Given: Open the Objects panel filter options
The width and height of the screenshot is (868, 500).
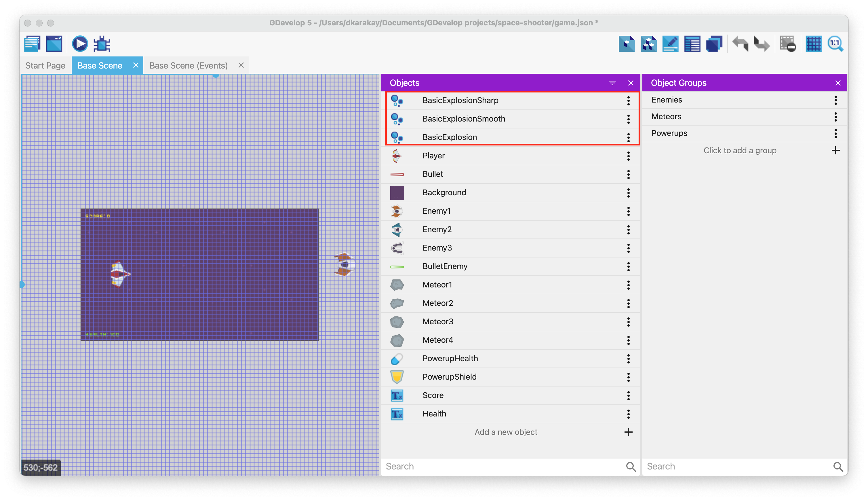Looking at the screenshot, I should (612, 83).
